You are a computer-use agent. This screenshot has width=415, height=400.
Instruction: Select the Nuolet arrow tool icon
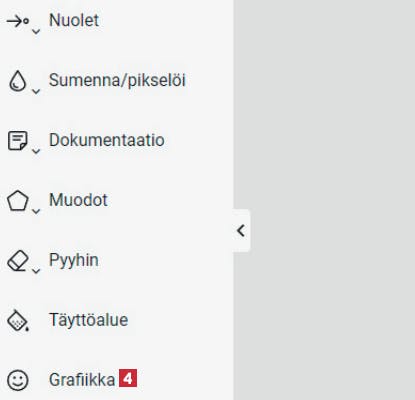coord(18,21)
